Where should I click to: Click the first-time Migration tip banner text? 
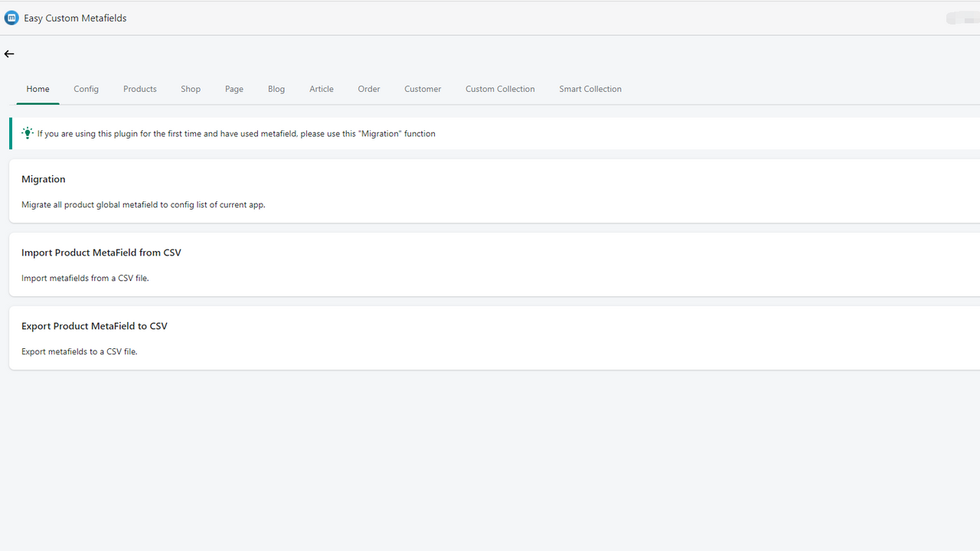[x=237, y=134]
